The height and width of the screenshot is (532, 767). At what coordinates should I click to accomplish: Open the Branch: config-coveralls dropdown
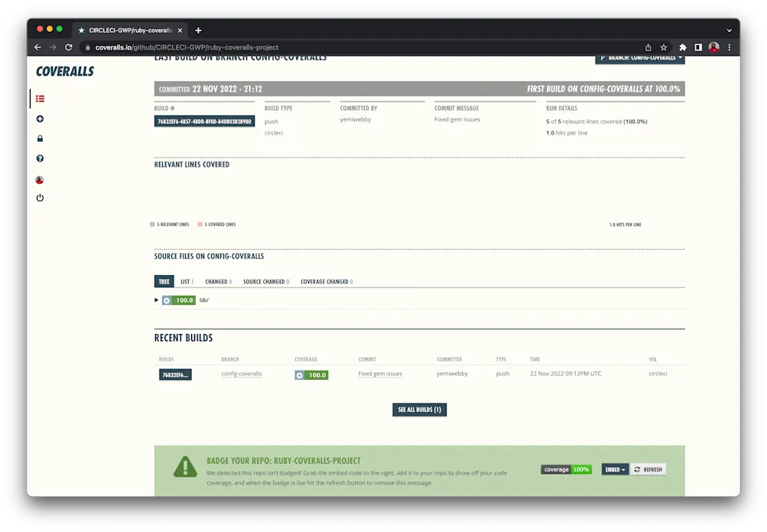coord(640,58)
